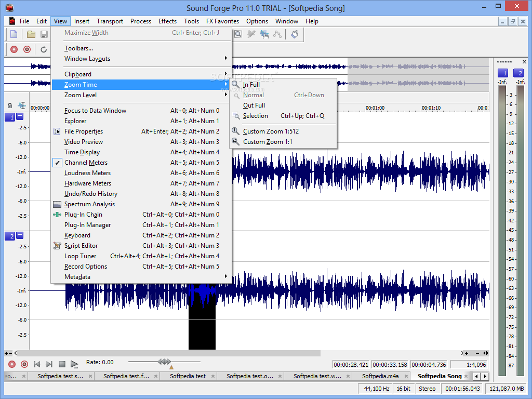
Task: Select the Magnify tool in toolbar
Action: [238, 34]
